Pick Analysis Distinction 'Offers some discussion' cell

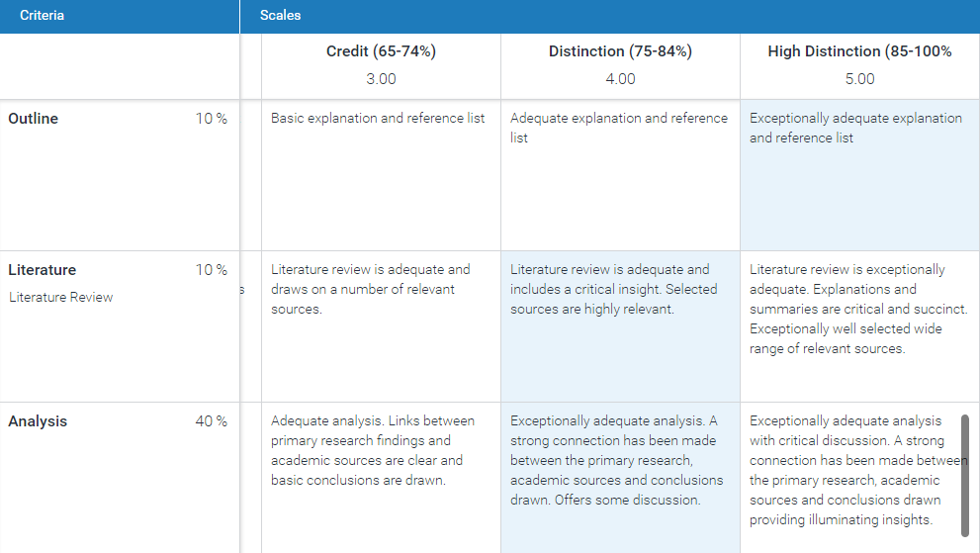click(620, 478)
